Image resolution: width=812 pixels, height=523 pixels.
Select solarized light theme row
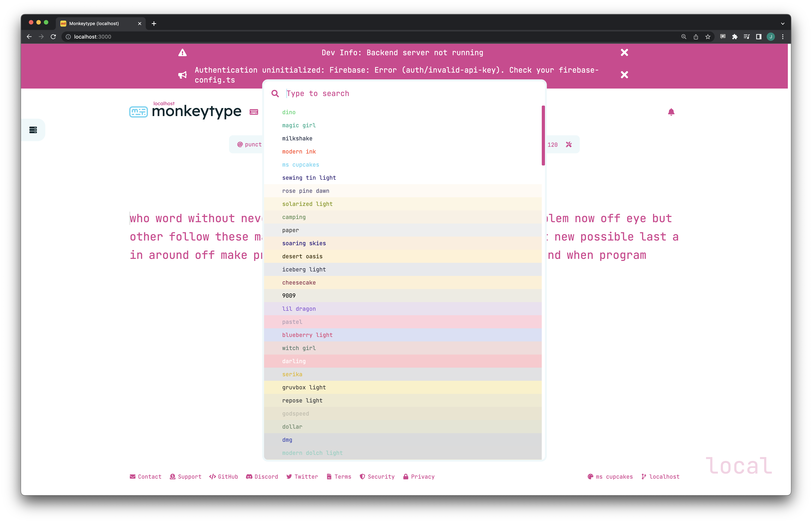pos(403,204)
